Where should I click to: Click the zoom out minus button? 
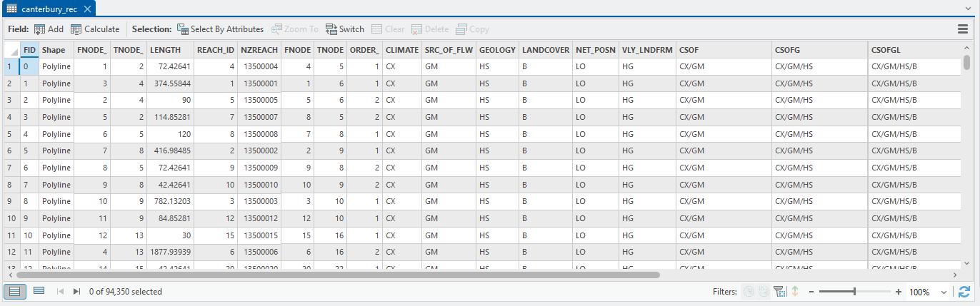[x=811, y=292]
